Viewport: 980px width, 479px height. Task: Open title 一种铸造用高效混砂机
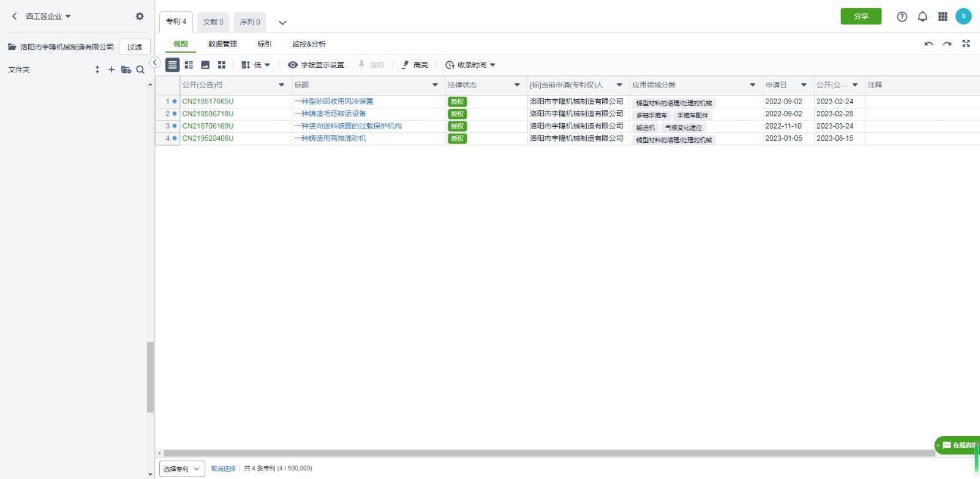[330, 138]
